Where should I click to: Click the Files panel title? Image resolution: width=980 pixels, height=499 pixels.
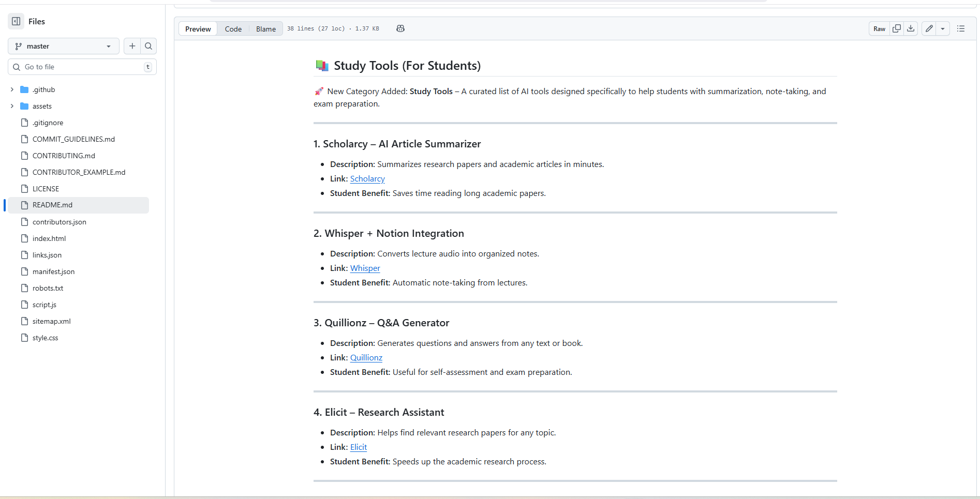(x=37, y=21)
